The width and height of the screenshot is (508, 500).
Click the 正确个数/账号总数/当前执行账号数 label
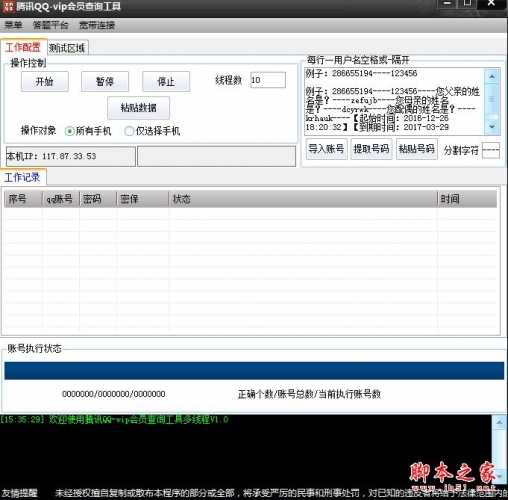pyautogui.click(x=309, y=394)
